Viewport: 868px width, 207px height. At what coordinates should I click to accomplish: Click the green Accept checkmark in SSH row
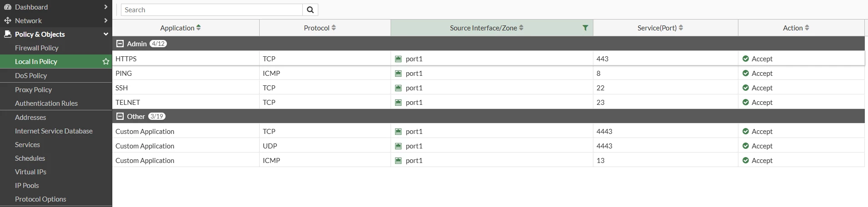(745, 88)
